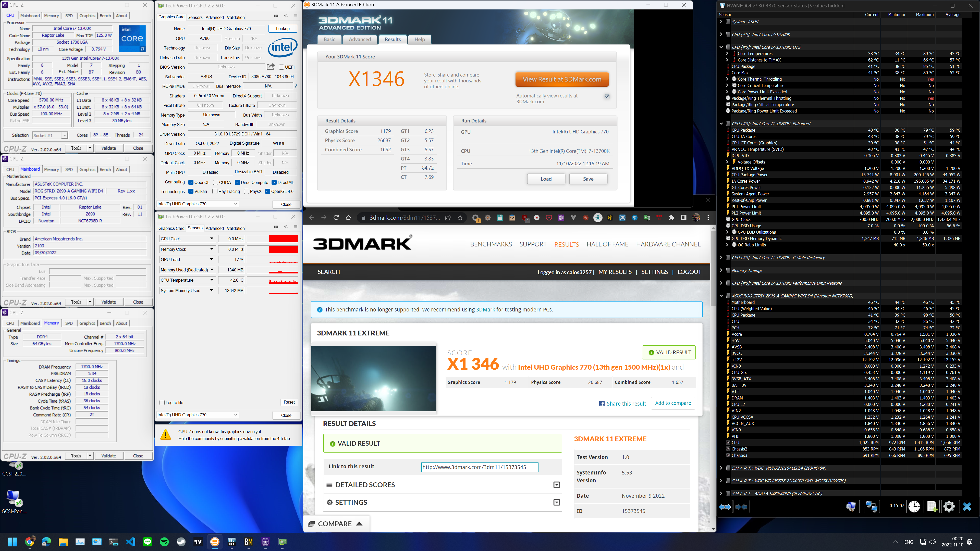Click the HWiNFO blue X close-sensors icon
The image size is (980, 551).
[x=967, y=507]
